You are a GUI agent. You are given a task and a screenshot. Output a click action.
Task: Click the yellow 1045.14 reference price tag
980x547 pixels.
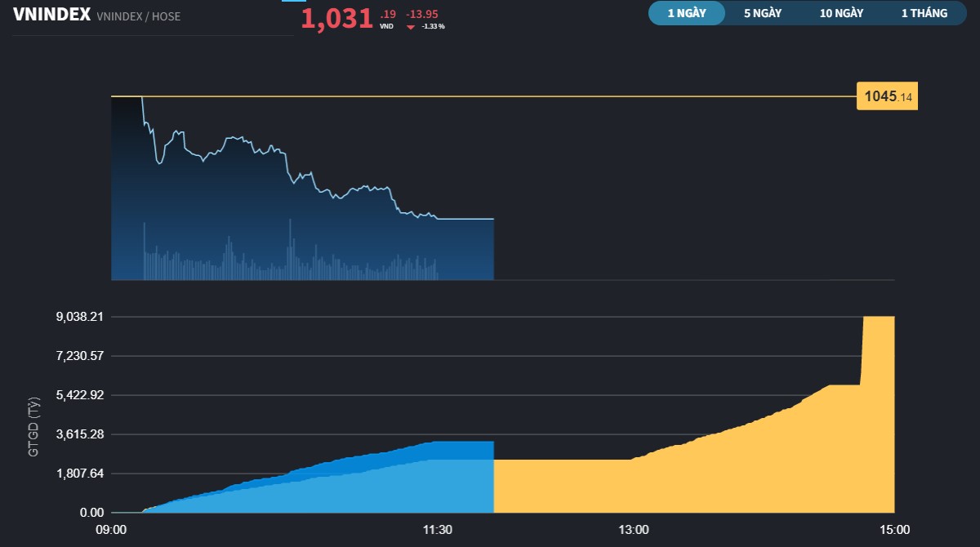[x=887, y=97]
